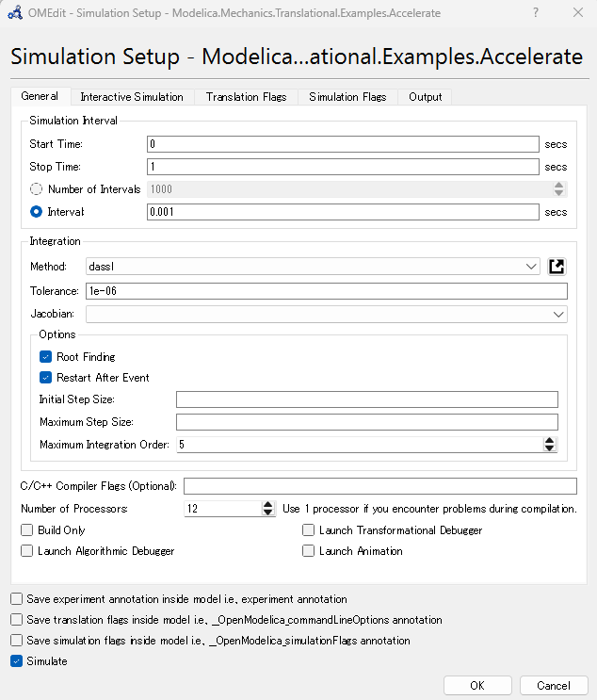Click the Tolerance field showing 1e-06

pos(327,291)
